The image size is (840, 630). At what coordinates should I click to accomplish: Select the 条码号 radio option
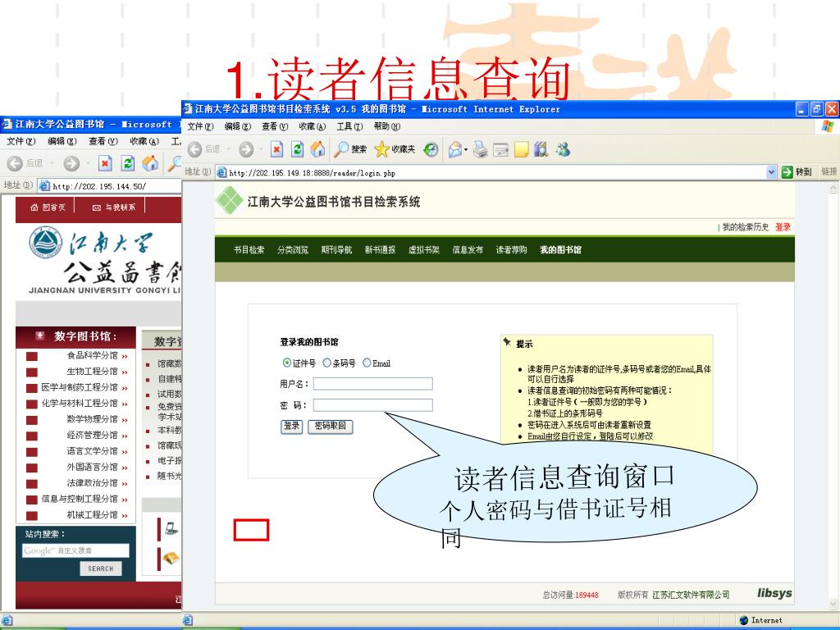click(326, 363)
